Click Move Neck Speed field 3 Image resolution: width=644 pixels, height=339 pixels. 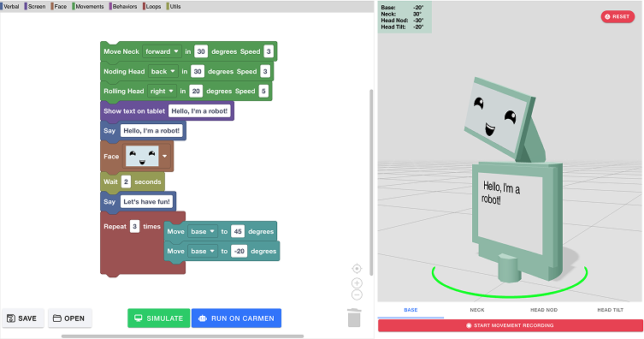[x=269, y=51]
